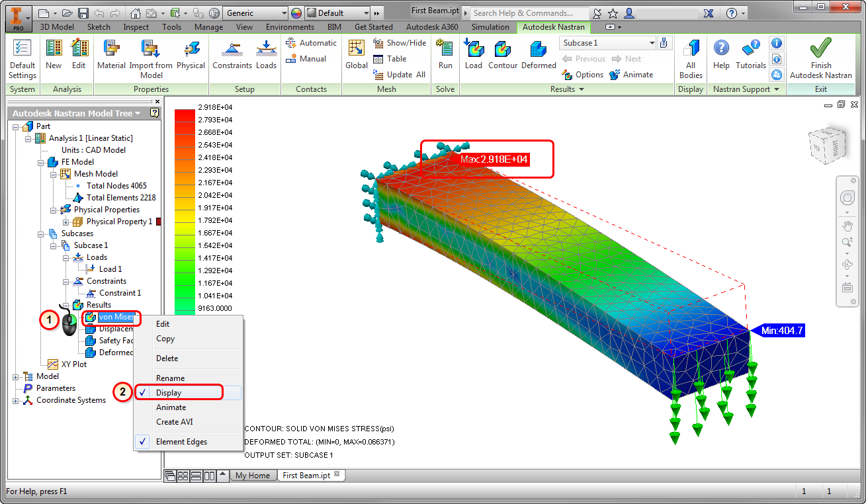The image size is (866, 504).
Task: Click the red top of contour legend
Action: 185,114
